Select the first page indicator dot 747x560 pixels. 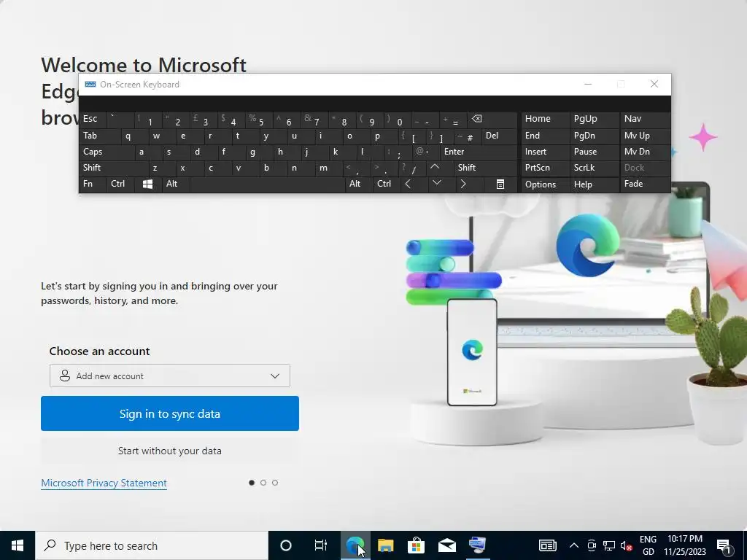(x=252, y=483)
